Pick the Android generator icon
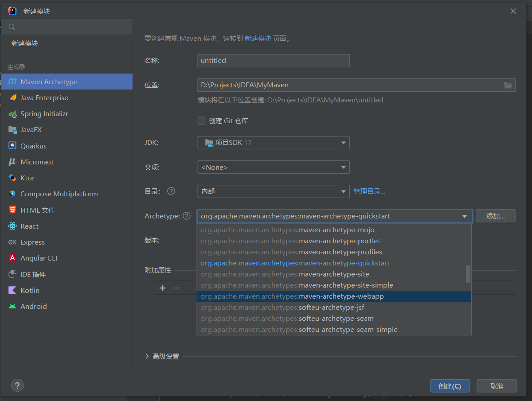Viewport: 532px width, 401px height. (x=12, y=306)
